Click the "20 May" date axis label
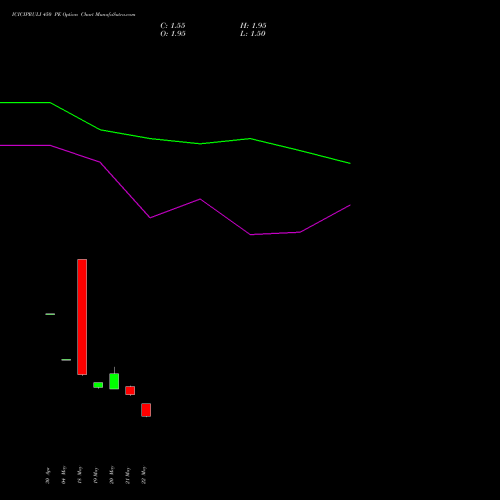This screenshot has height=500, width=500. [x=112, y=475]
